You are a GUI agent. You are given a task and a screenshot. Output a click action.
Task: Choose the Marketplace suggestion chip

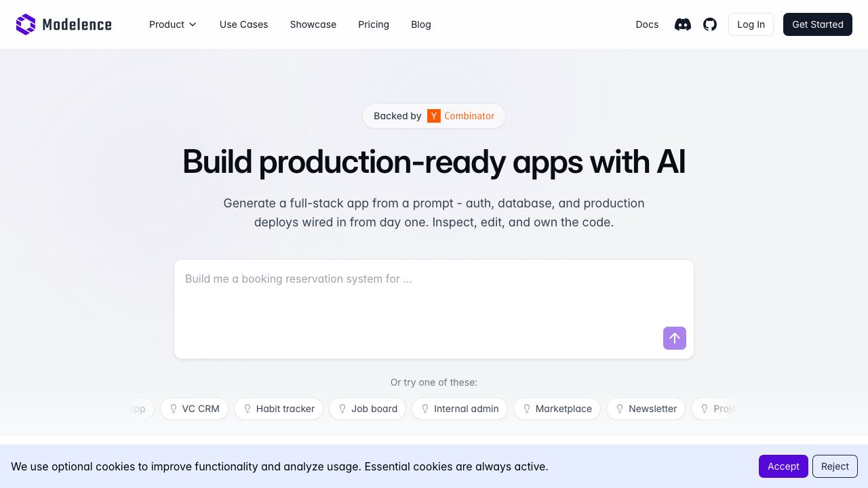557,409
